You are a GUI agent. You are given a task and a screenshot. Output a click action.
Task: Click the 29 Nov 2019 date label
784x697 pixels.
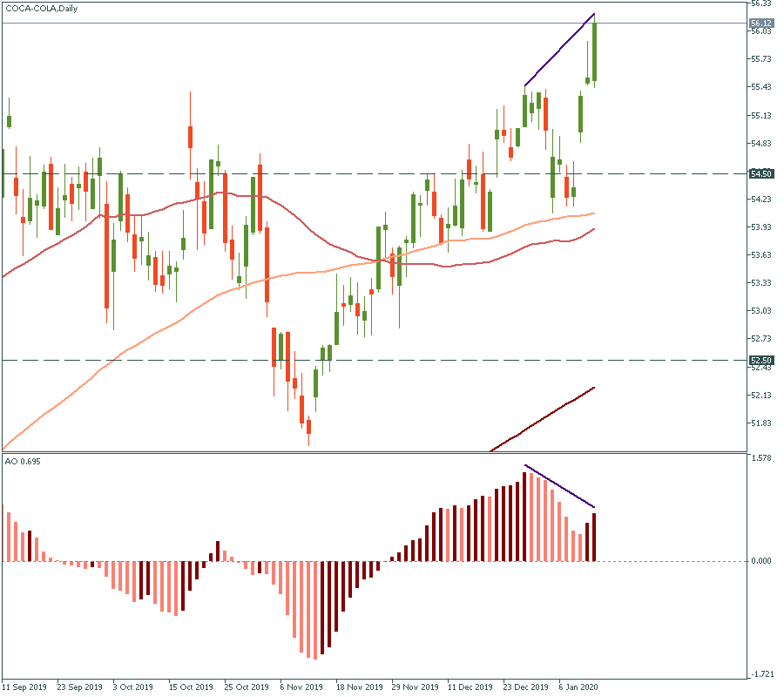point(415,687)
